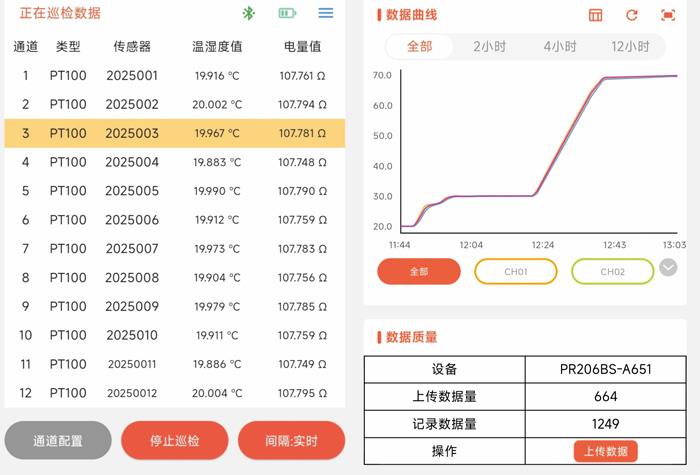The height and width of the screenshot is (475, 700).
Task: Open the hamburger menu icon
Action: pos(325,13)
